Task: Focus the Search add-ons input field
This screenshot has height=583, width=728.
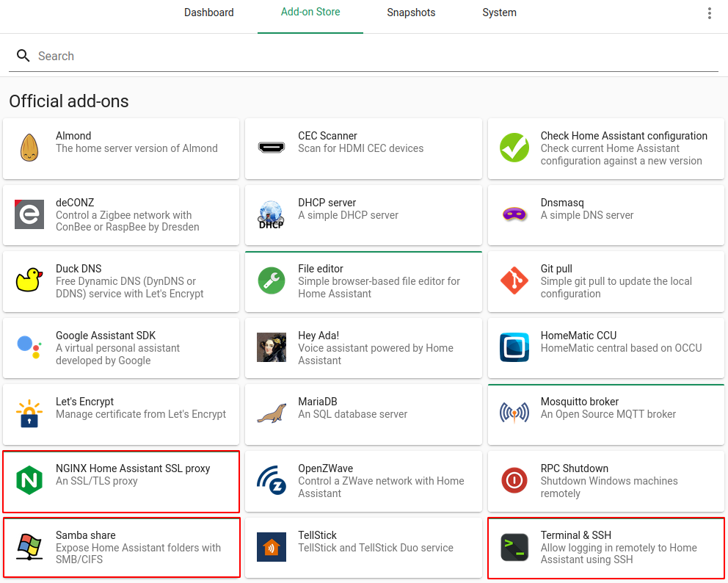Action: (x=363, y=57)
